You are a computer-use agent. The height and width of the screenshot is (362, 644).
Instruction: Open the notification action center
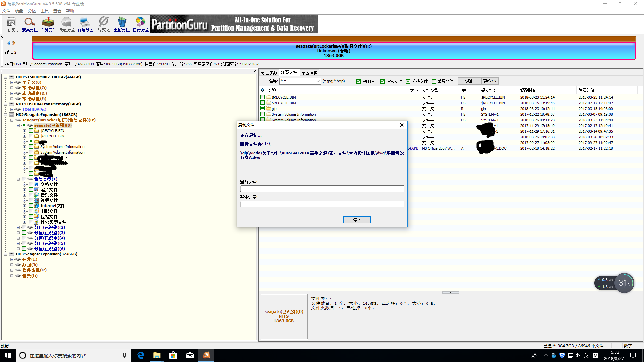(633, 355)
